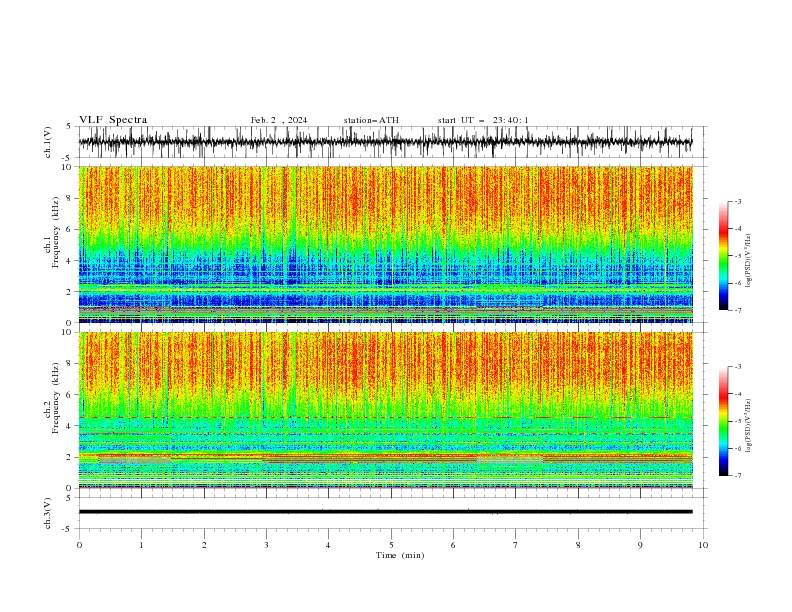
Task: Click time axis tick label '5'
Action: pyautogui.click(x=391, y=545)
